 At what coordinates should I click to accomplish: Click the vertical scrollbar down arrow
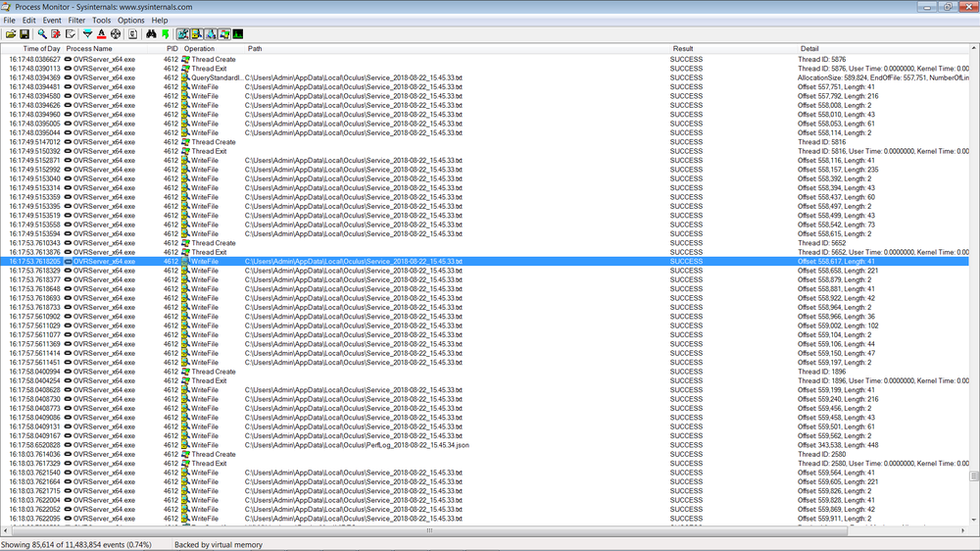(x=974, y=521)
